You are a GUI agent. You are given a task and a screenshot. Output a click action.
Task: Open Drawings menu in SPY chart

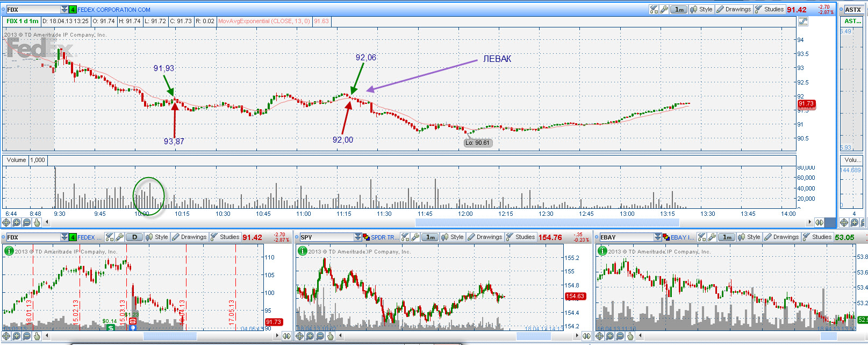click(485, 237)
